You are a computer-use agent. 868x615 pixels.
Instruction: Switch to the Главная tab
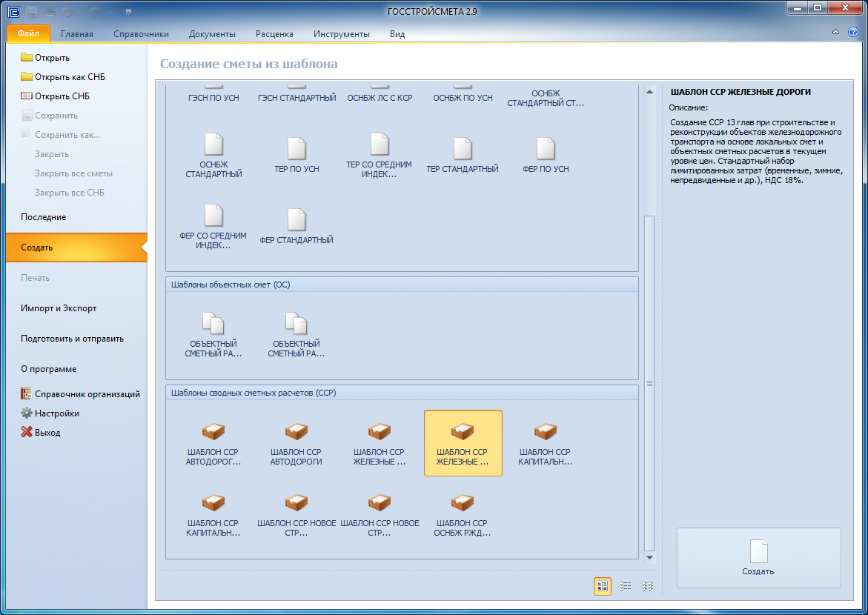(x=77, y=34)
